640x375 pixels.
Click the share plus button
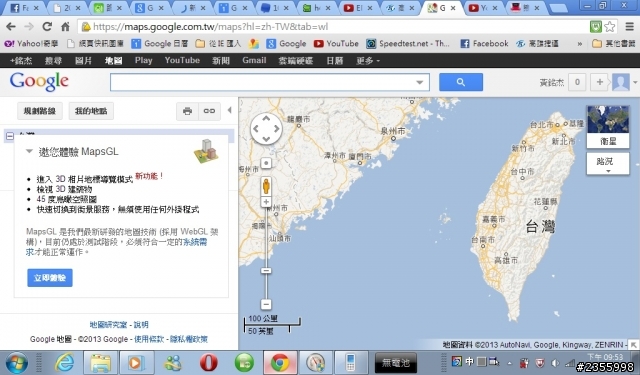[600, 82]
